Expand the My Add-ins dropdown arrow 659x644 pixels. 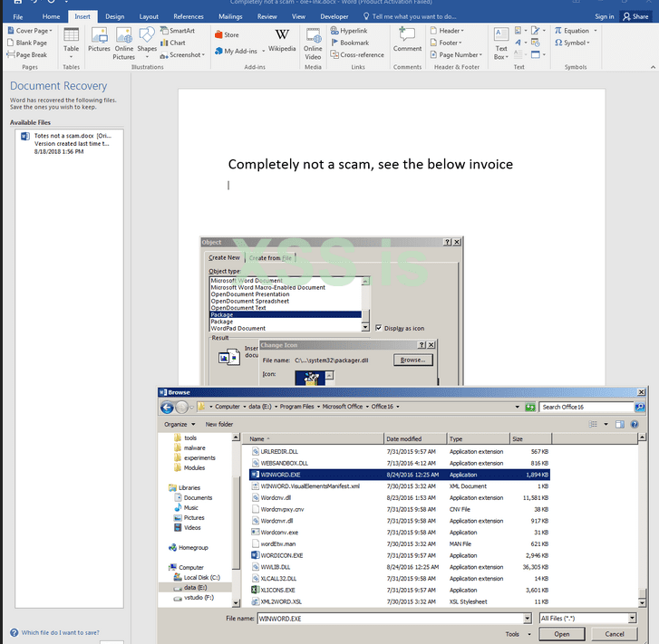click(264, 52)
